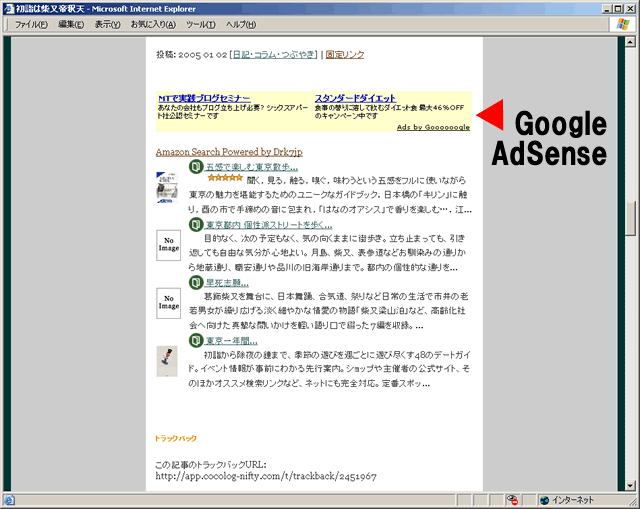Click the blocked-content icon in the status bar
Image resolution: width=640 pixels, height=509 pixels.
(x=512, y=499)
